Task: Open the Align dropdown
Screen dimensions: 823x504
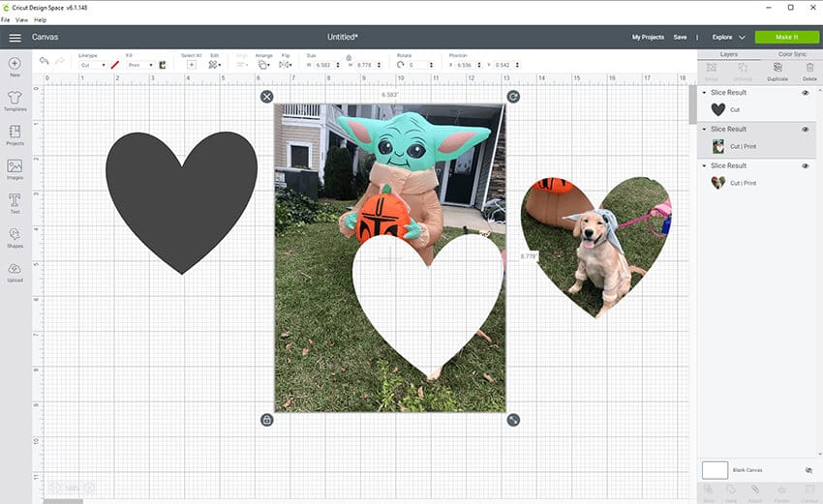Action: (241, 65)
